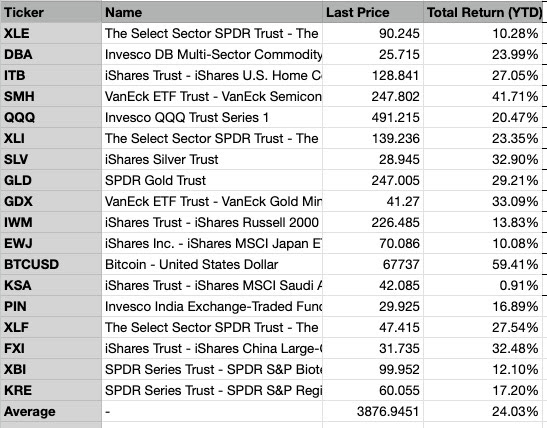The width and height of the screenshot is (547, 428).
Task: Select the KRE ticker cell
Action: click(x=51, y=390)
